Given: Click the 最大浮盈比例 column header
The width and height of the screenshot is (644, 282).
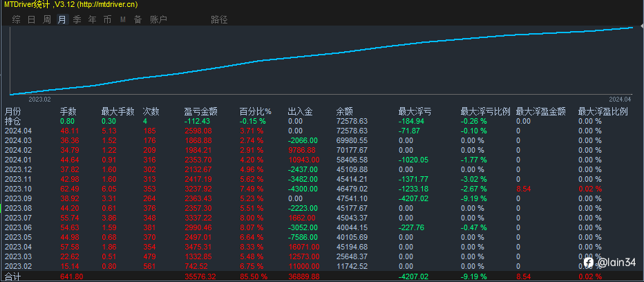Looking at the screenshot, I should pos(603,111).
